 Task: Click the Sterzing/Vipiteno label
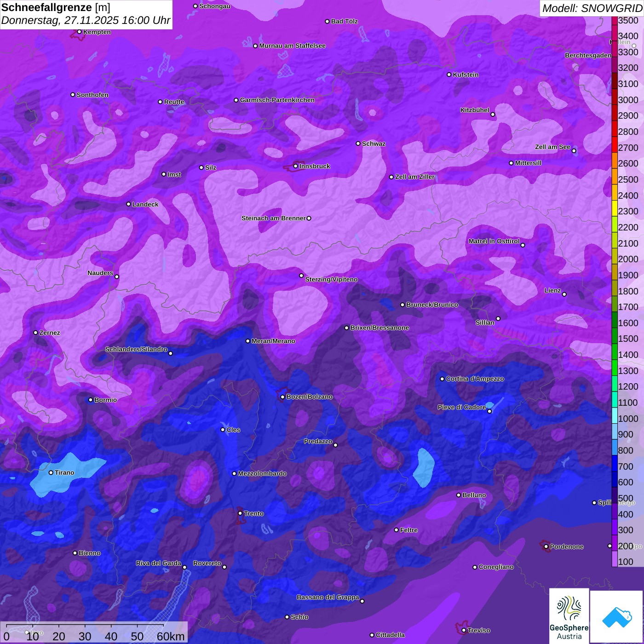(x=331, y=279)
